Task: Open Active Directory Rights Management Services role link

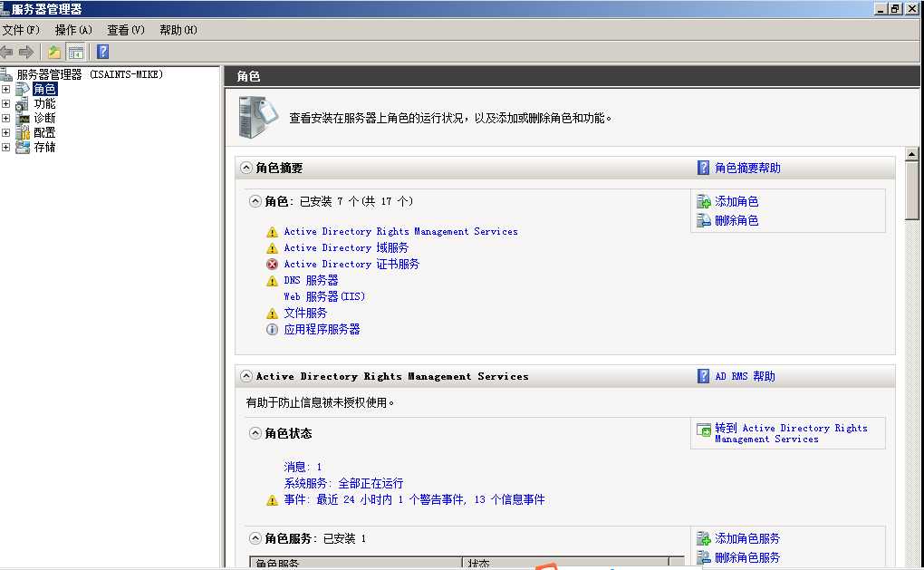Action: click(x=400, y=232)
